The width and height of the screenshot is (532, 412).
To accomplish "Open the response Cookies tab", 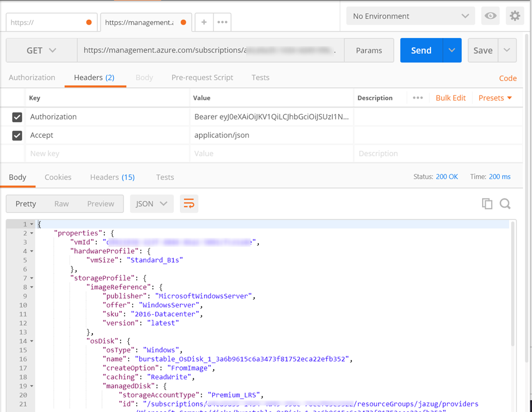I will [x=58, y=178].
